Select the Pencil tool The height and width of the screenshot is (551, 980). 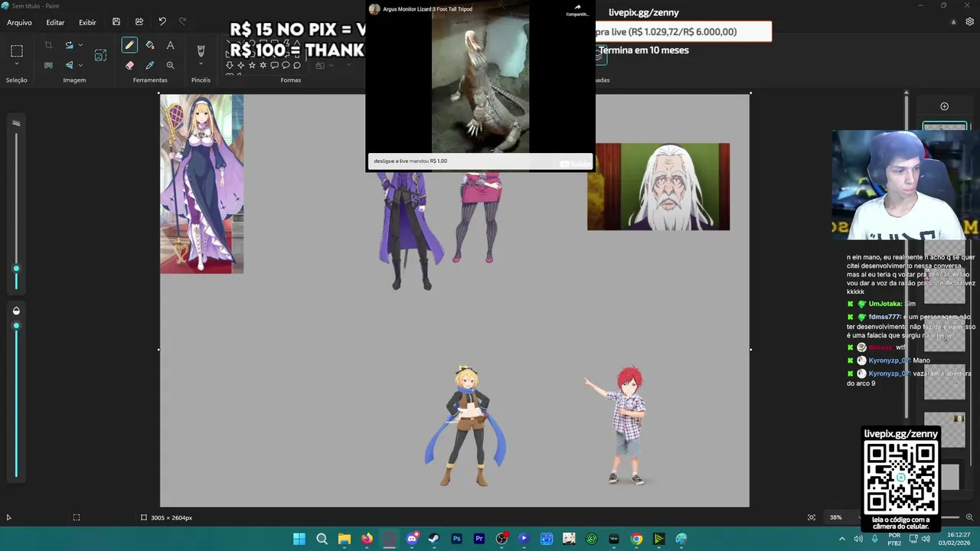129,46
